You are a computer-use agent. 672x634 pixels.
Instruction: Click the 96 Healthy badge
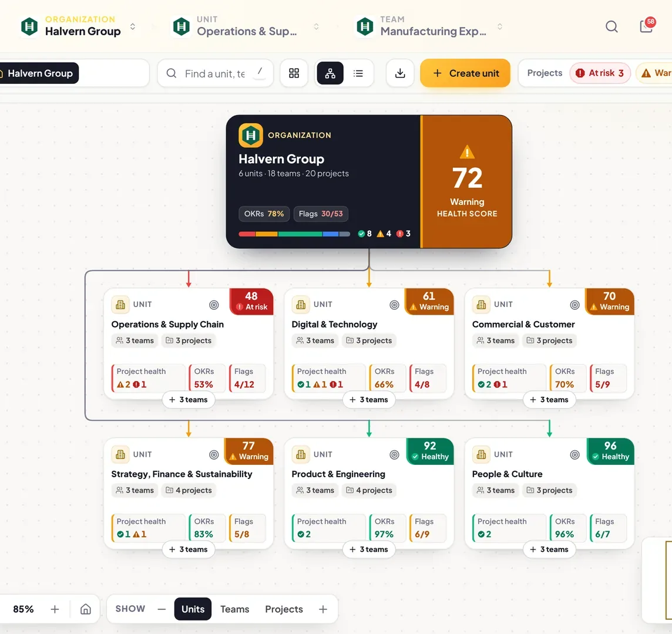tap(610, 451)
